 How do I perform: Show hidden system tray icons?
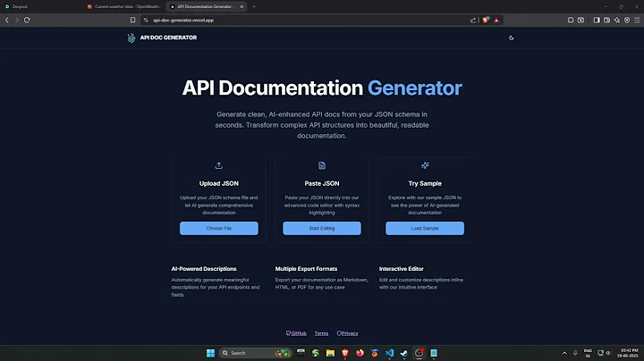(x=564, y=353)
